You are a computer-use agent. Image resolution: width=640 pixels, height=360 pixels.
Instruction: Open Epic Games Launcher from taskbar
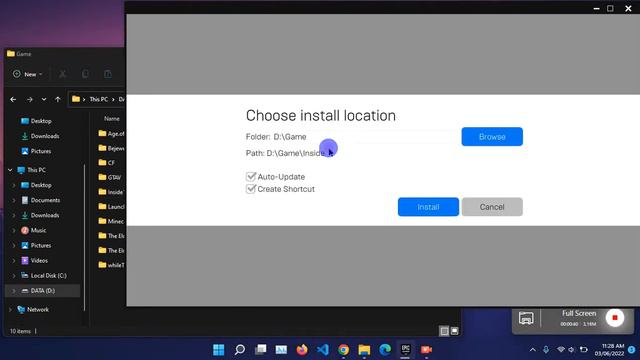406,349
